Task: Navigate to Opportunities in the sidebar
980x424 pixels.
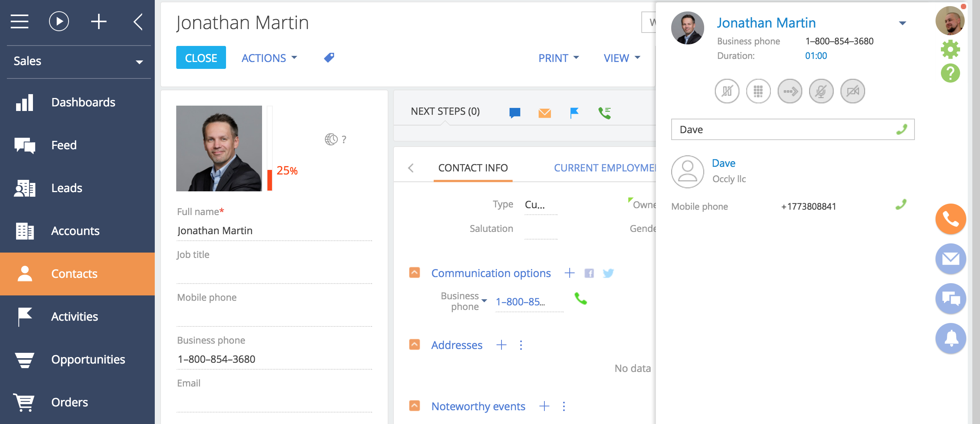Action: point(88,359)
